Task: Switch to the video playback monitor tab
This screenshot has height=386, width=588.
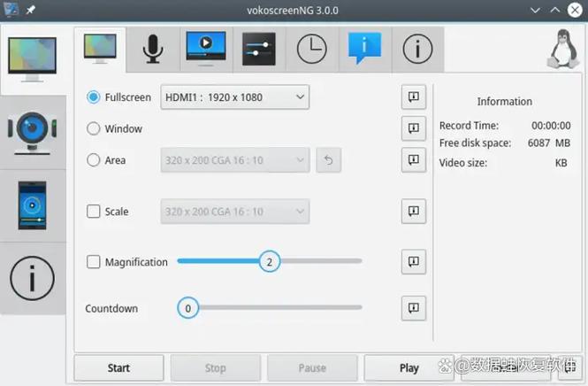Action: tap(206, 50)
